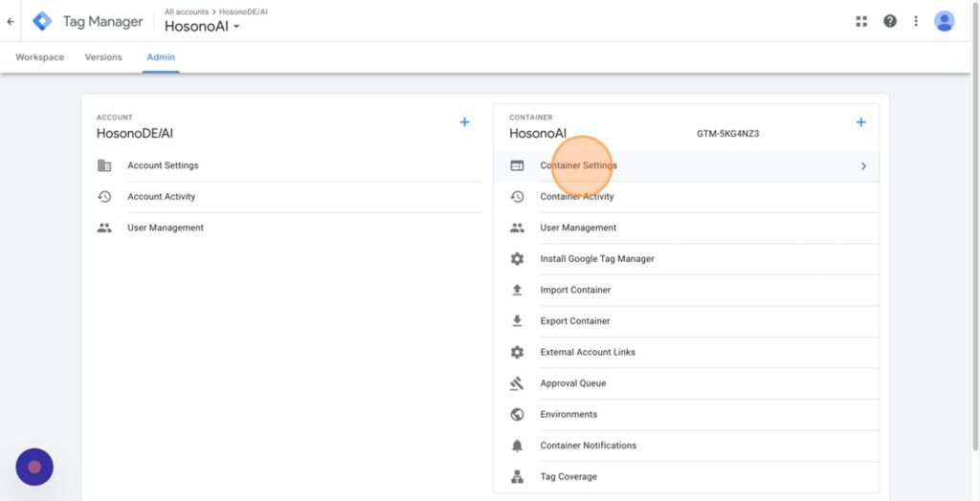The image size is (980, 501).
Task: Create a new container with plus icon
Action: (860, 122)
